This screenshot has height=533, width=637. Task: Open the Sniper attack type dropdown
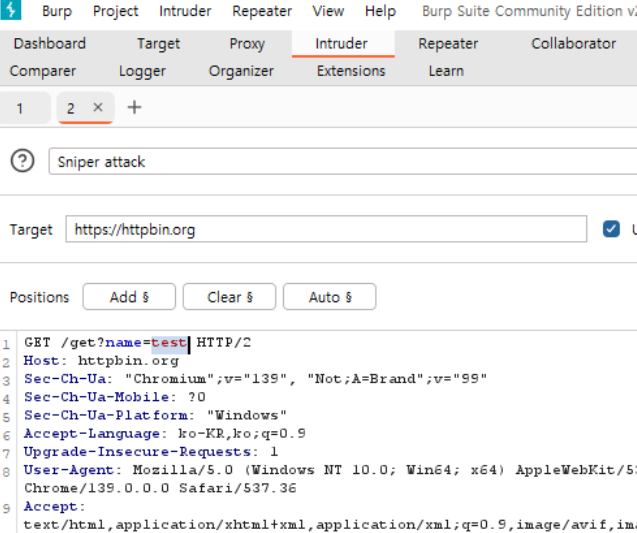coord(343,162)
